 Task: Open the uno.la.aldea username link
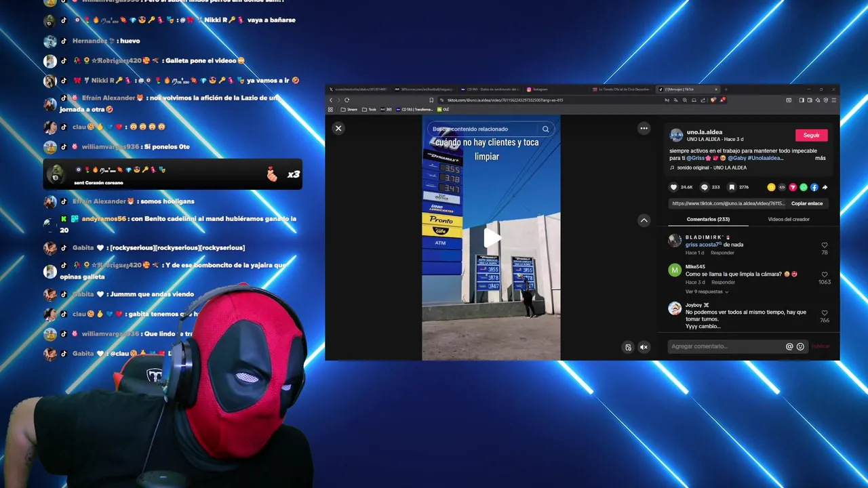tap(705, 132)
